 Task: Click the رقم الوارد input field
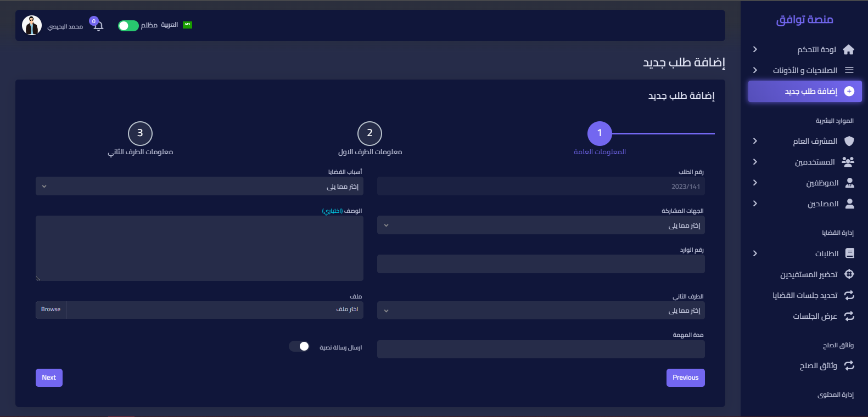pos(541,264)
